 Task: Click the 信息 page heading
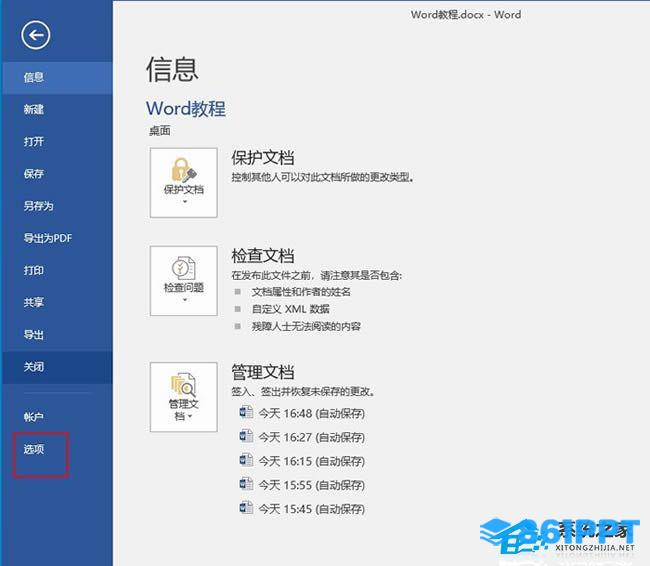(172, 70)
